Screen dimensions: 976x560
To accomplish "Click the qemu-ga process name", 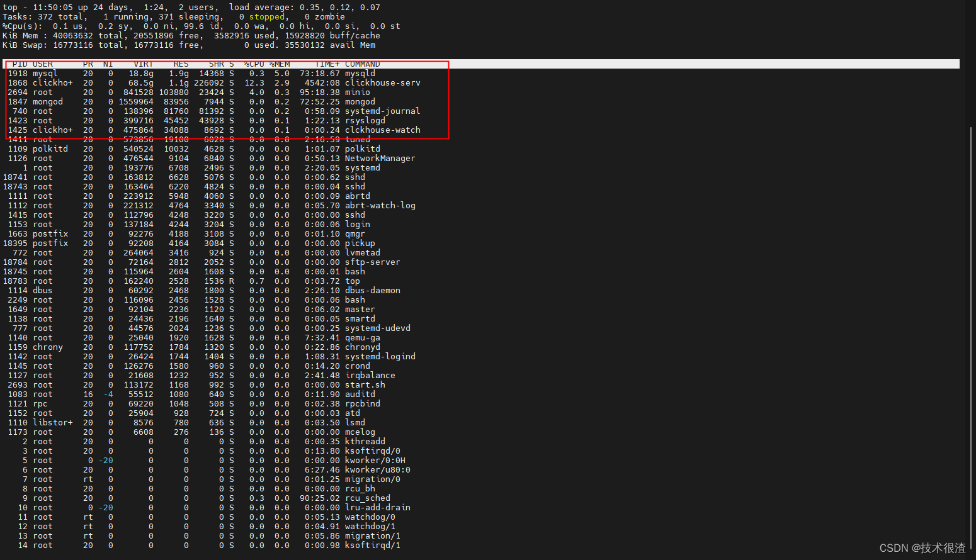I will pyautogui.click(x=363, y=338).
